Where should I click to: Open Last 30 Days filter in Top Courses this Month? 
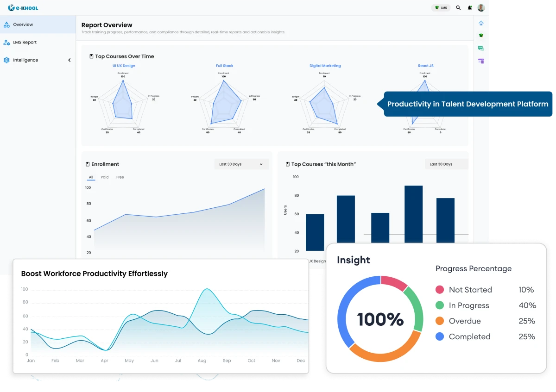446,164
